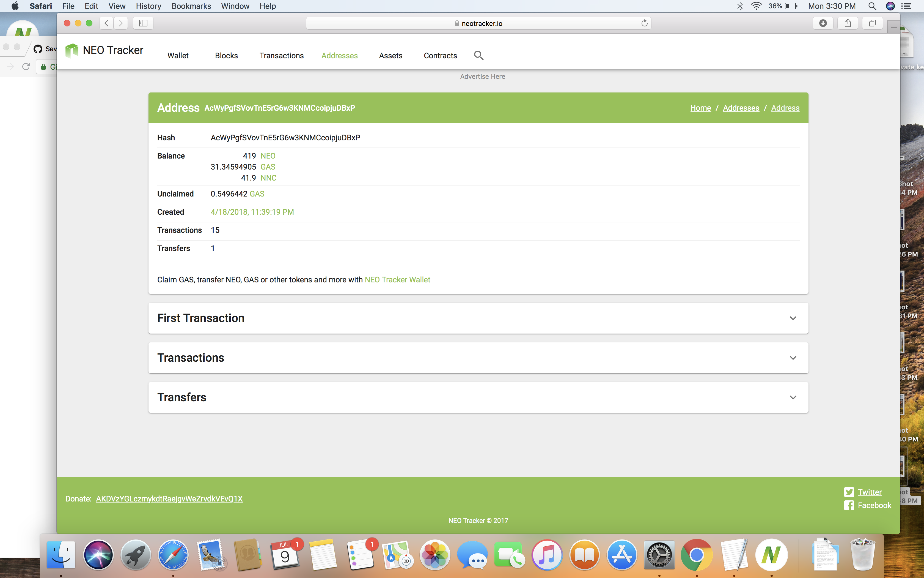
Task: Open the NEO Tracker Wallet link
Action: [x=397, y=280]
